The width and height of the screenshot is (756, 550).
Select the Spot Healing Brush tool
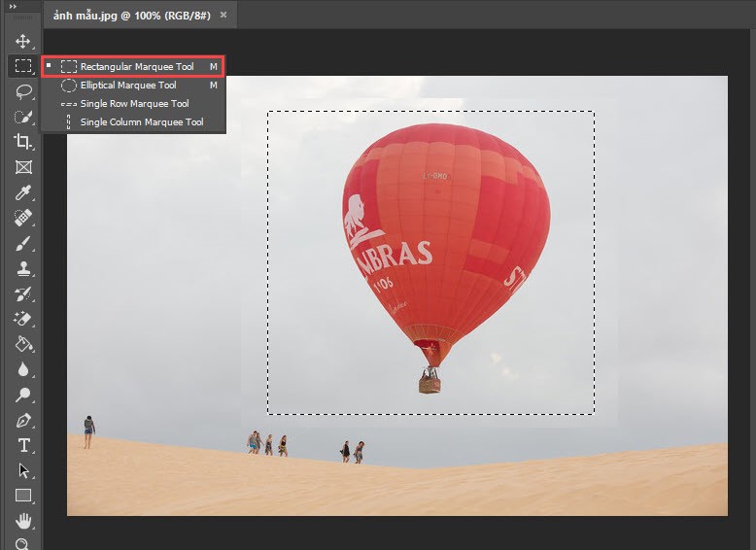click(x=22, y=218)
